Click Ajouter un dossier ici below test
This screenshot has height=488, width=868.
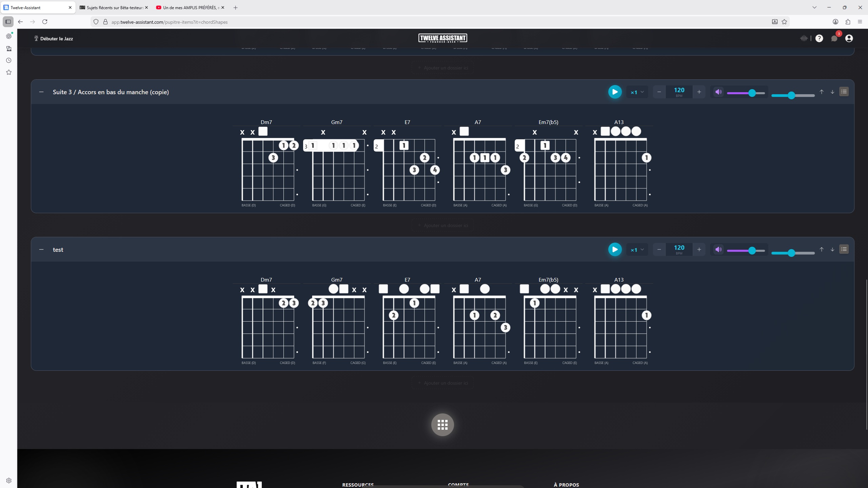442,383
